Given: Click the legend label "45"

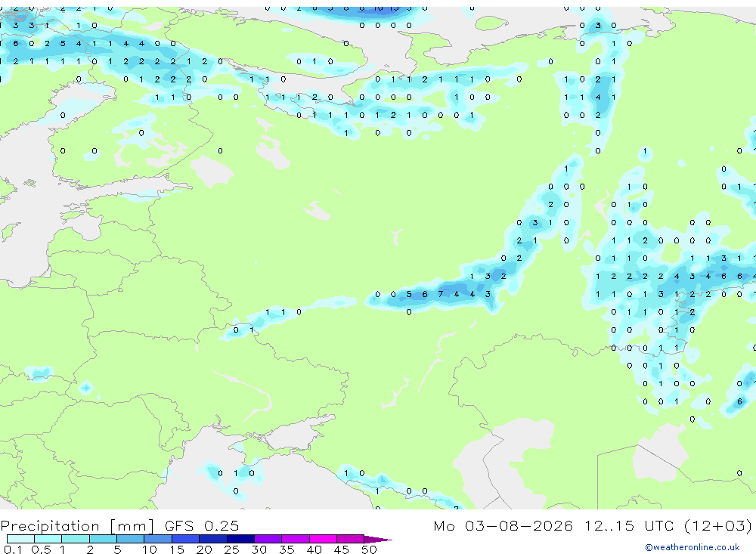Looking at the screenshot, I should point(342,549).
